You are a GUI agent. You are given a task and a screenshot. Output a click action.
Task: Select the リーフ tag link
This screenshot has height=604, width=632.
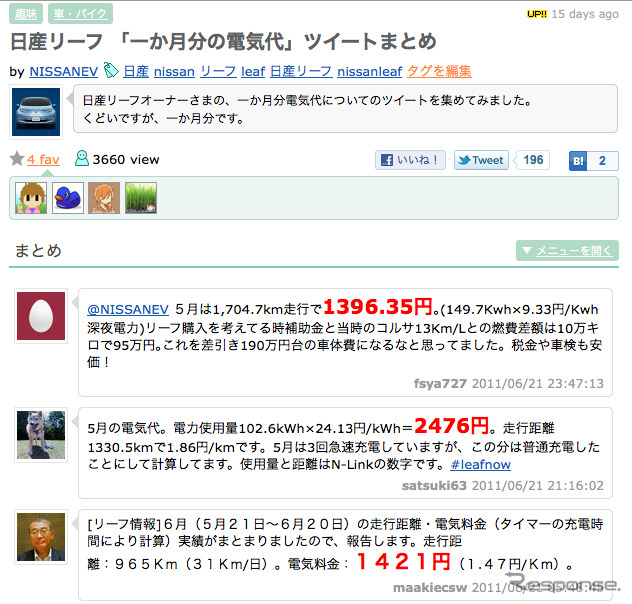coord(218,71)
